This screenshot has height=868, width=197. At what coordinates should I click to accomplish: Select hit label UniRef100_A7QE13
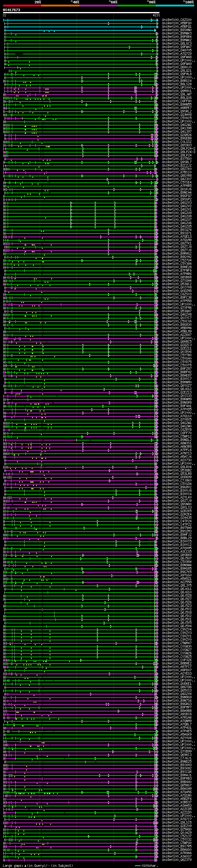pos(177,236)
